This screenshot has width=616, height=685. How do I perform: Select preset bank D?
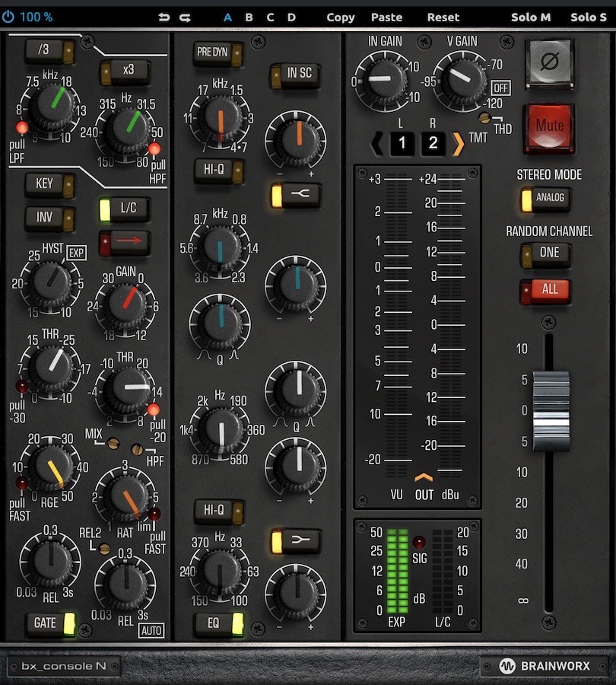(291, 17)
